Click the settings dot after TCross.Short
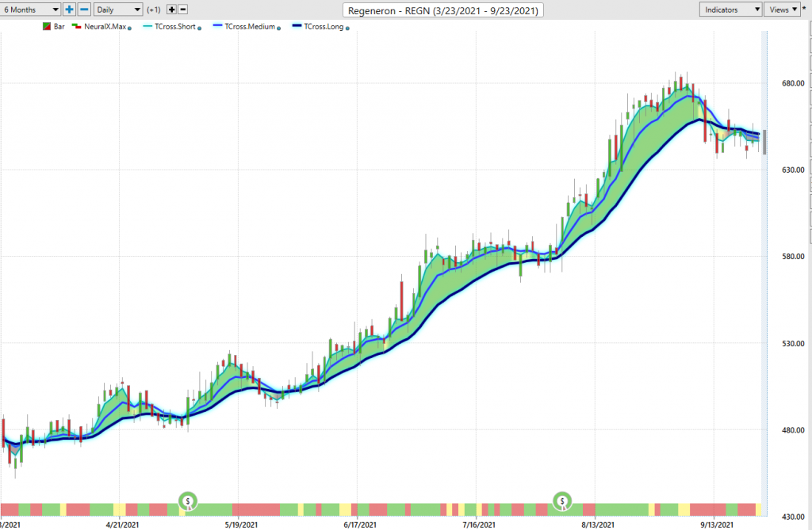812x530 pixels. (x=199, y=29)
